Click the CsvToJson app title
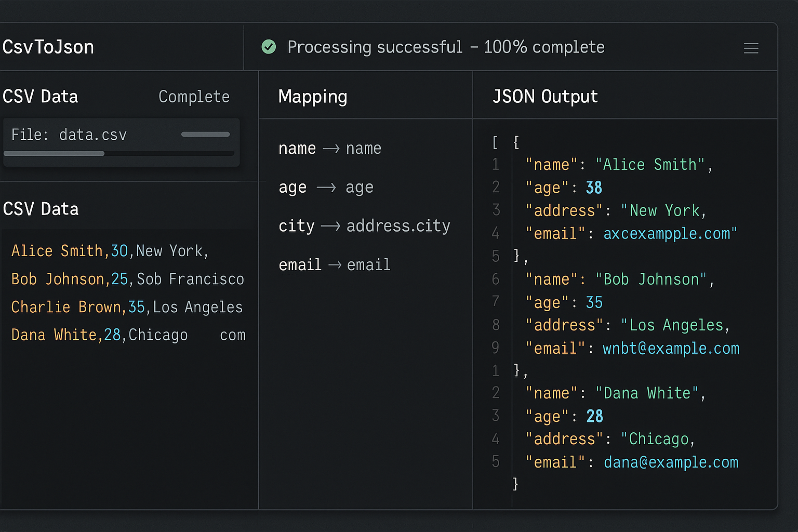Screen dimensions: 798x532 tap(48, 47)
